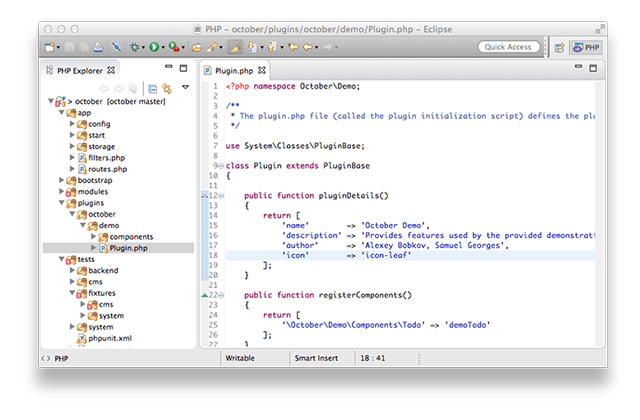Click the Previous Annotation icon
Screen dimensions: 640x420
click(272, 47)
